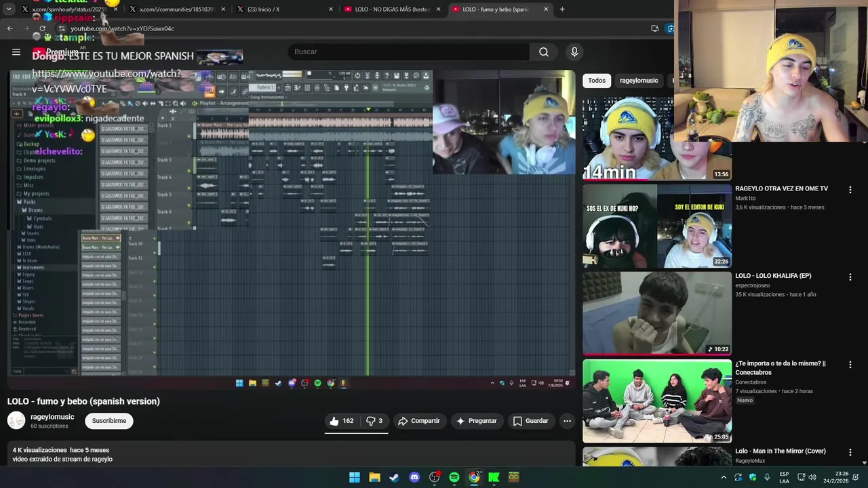868x488 pixels.
Task: Open RAGEYLO OTRA VEZ EN OME TV title
Action: [781, 188]
